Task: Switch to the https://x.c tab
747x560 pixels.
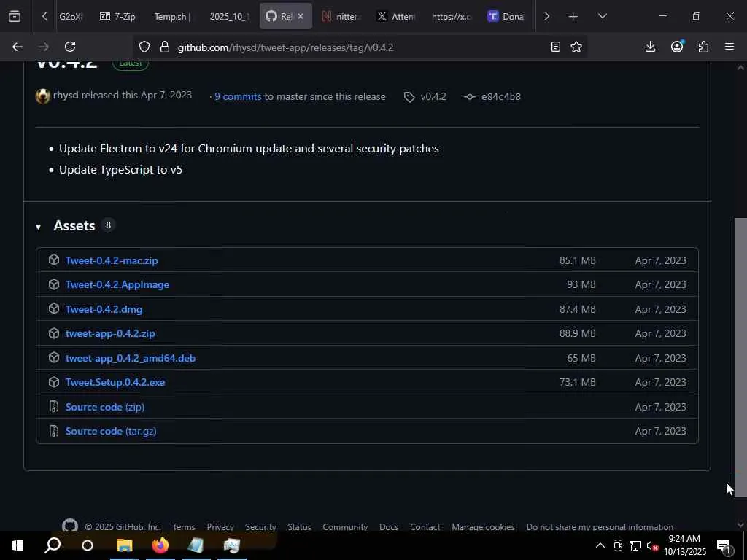Action: click(451, 16)
